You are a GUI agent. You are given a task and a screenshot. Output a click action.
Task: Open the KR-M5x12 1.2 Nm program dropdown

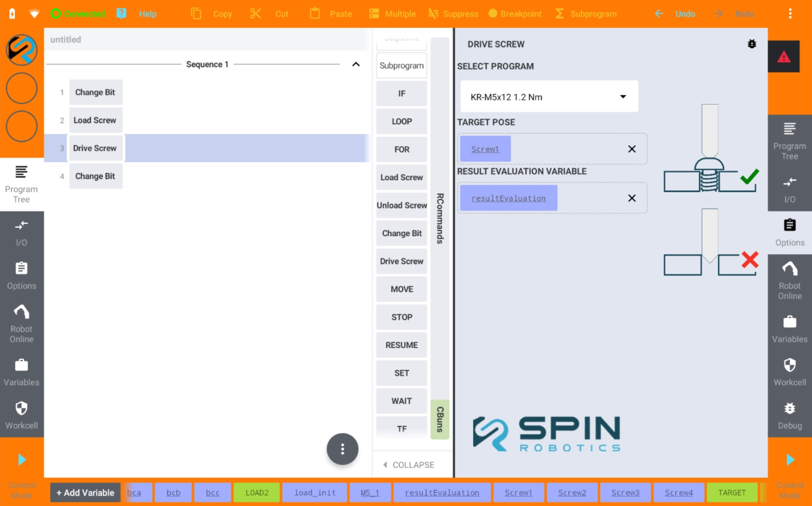click(x=549, y=97)
